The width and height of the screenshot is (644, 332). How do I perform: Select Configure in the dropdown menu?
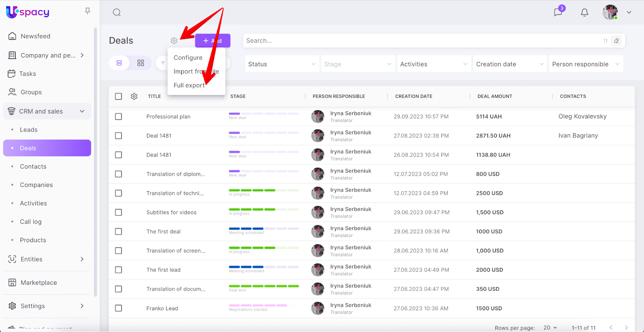point(188,58)
